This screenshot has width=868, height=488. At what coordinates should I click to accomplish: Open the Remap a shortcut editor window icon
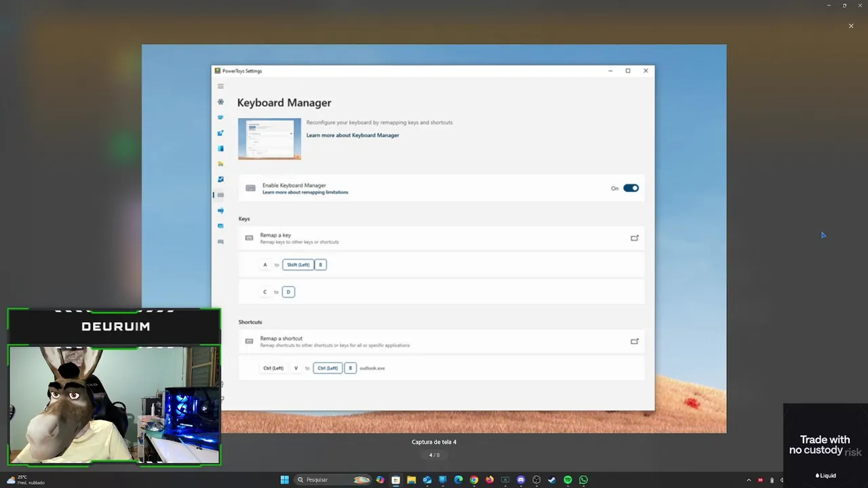tap(635, 342)
